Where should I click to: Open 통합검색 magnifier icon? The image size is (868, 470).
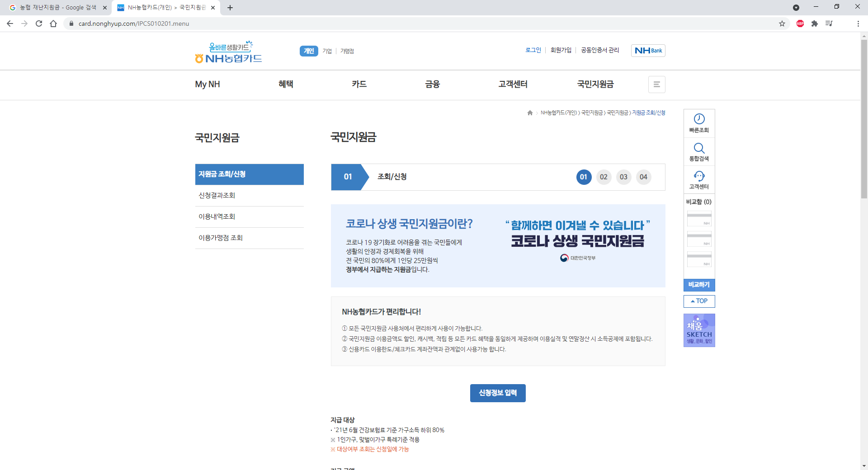(x=699, y=152)
